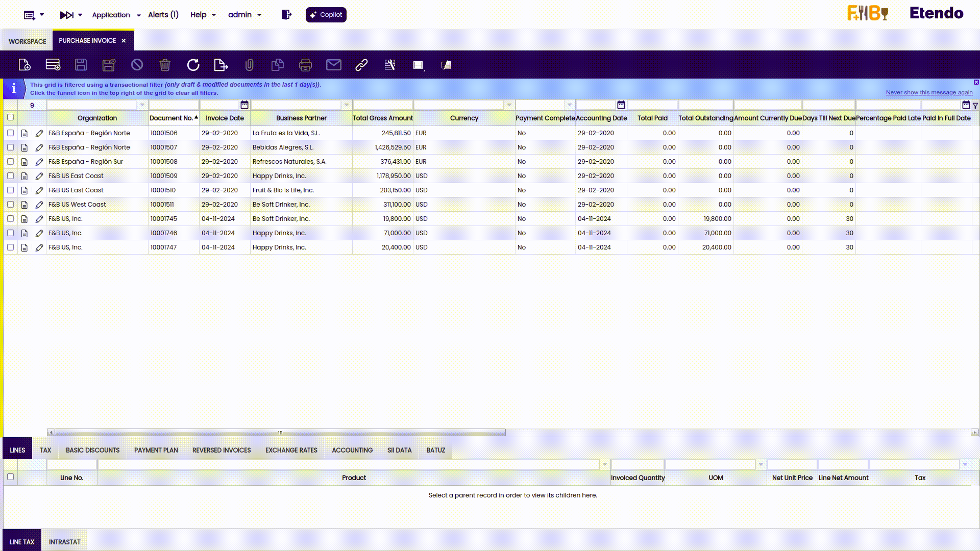Check the row for invoice 10001511
980x551 pixels.
[10, 204]
